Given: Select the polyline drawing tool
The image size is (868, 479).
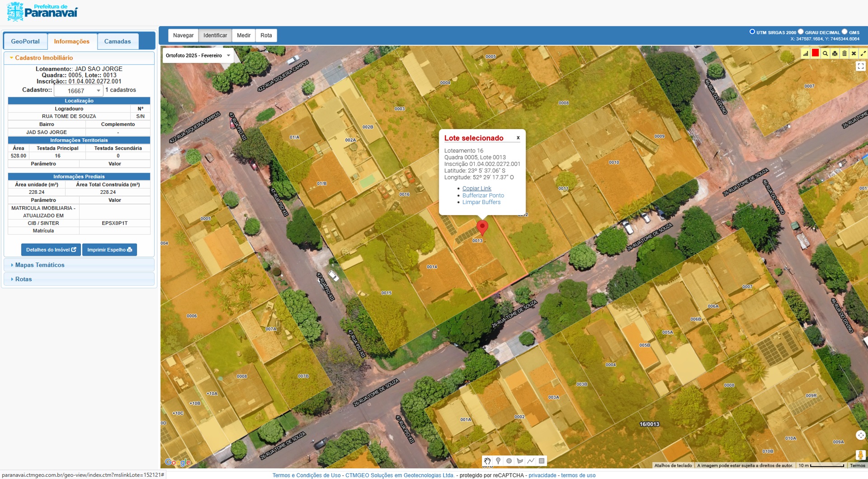Looking at the screenshot, I should [x=531, y=461].
